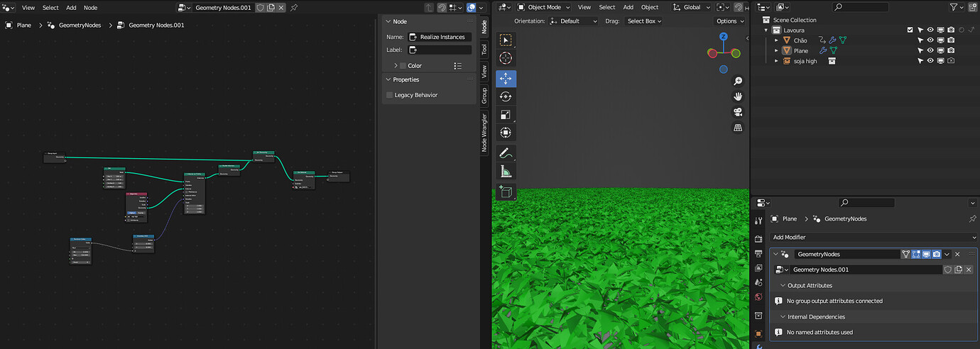Toggle custom node Color checkbox
Viewport: 980px width, 349px height.
(x=403, y=66)
